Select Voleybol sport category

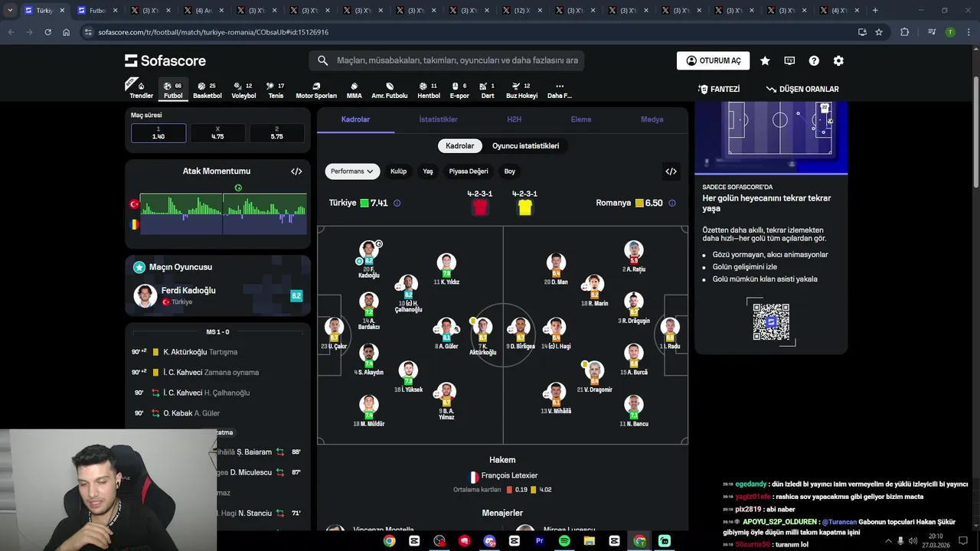click(x=243, y=90)
